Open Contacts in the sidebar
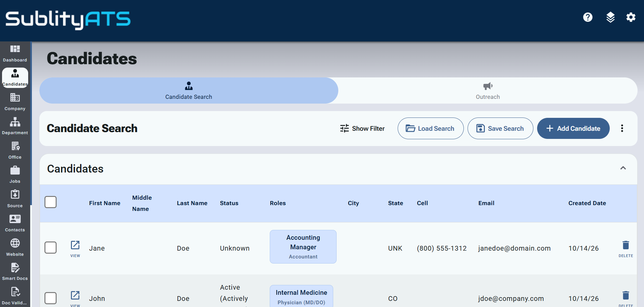Screen dimensions: 644x307 15,223
